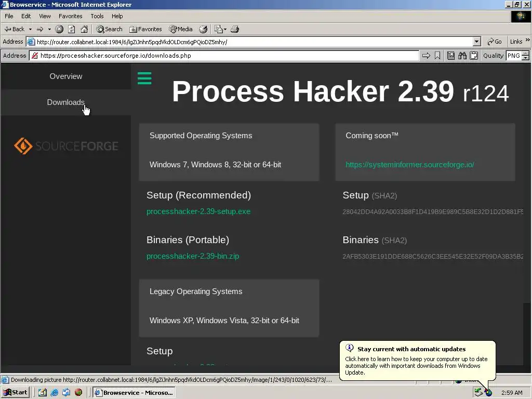Increase Quality using the up stepper arrow
Viewport: 532px width, 399px height.
click(526, 54)
